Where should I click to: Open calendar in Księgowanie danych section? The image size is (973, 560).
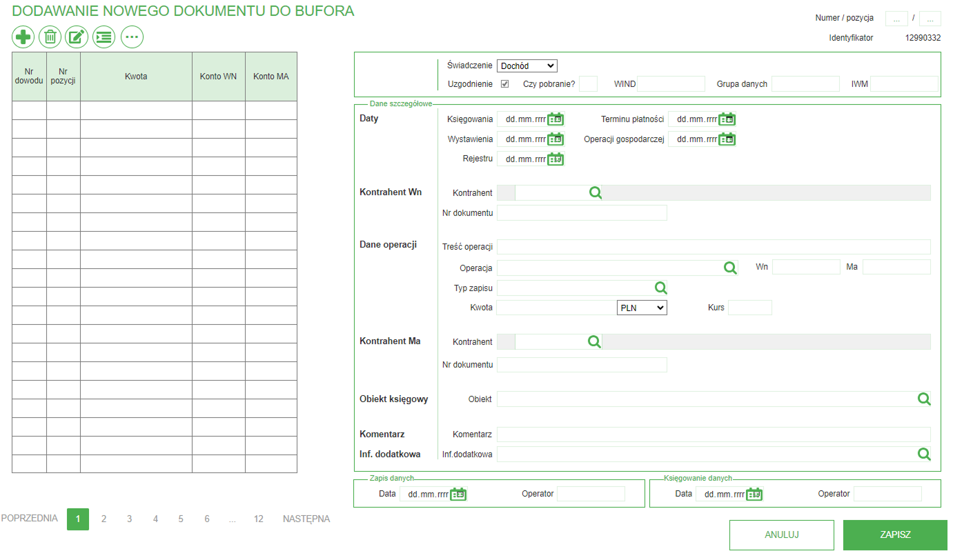coord(755,494)
